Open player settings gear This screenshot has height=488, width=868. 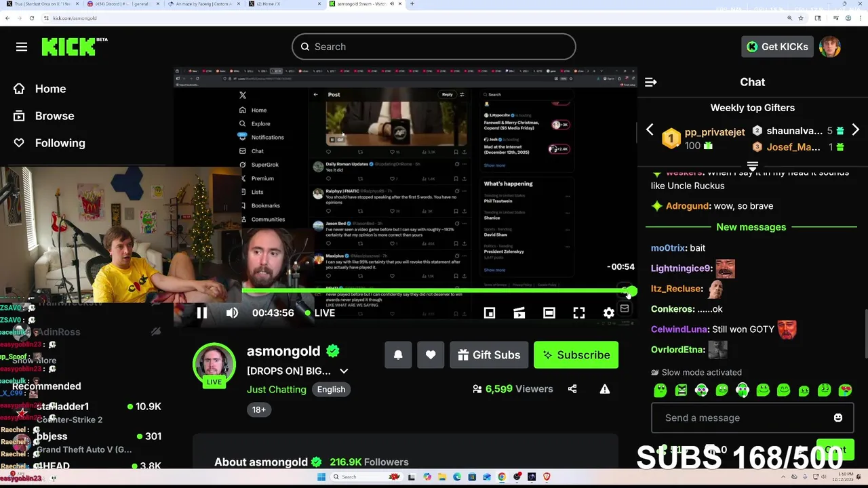coord(609,312)
